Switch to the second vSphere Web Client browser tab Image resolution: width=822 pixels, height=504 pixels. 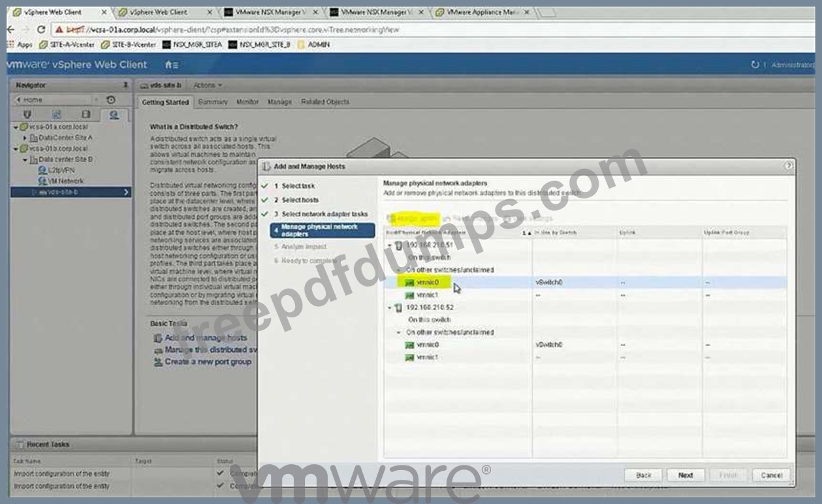166,12
